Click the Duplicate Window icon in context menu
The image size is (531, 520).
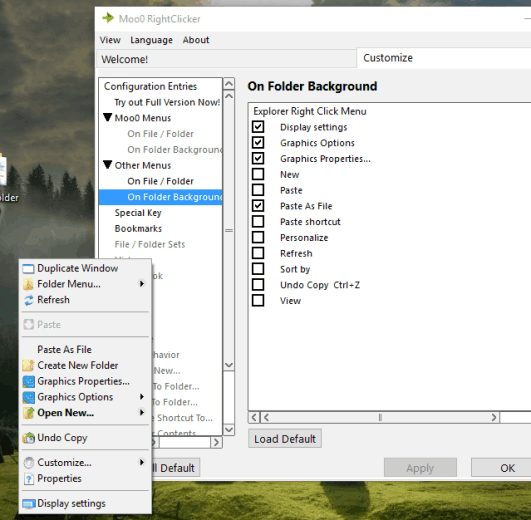[x=28, y=269]
